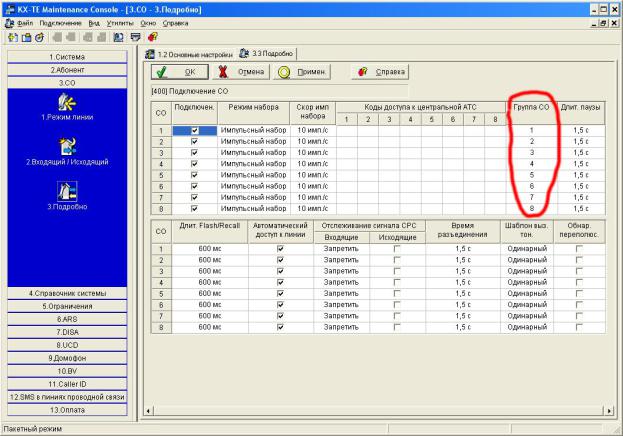Toggle Подключен. checkbox for CO 8

tap(194, 208)
